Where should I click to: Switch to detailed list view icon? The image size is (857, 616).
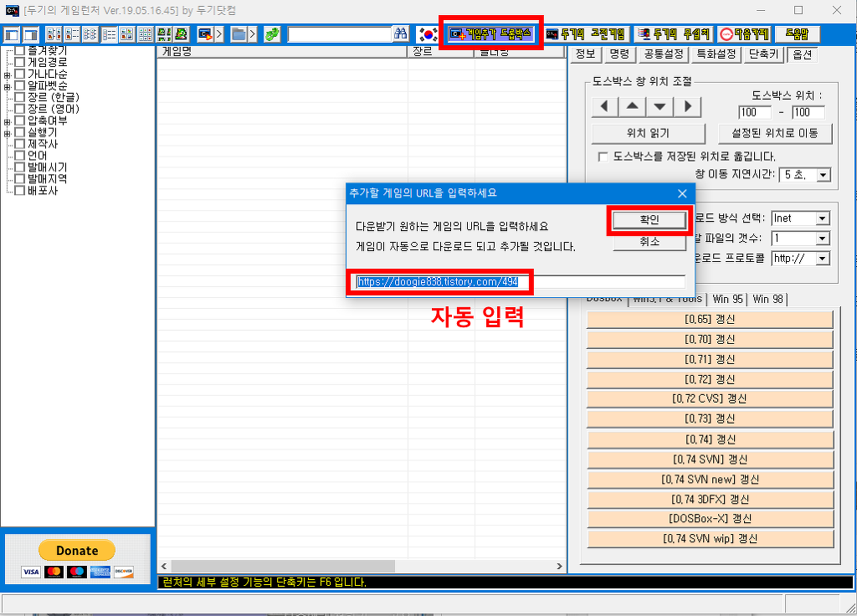109,35
